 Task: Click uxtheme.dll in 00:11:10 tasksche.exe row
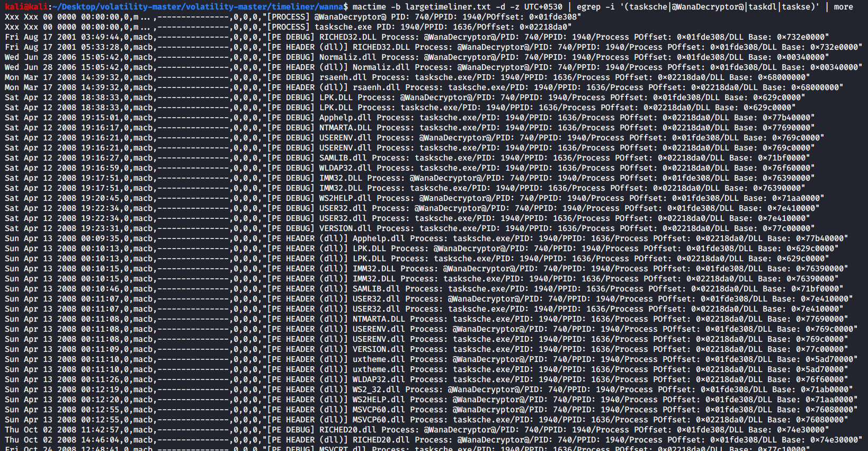[379, 369]
